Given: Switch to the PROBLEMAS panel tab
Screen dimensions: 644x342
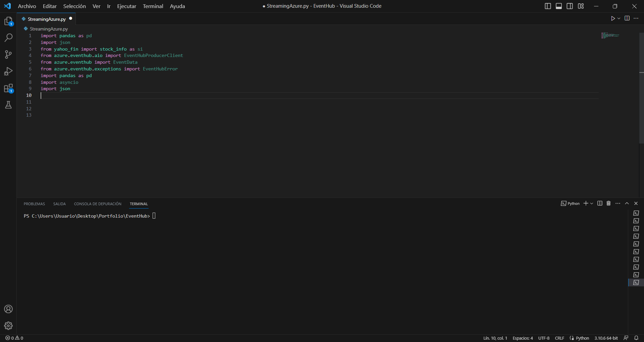Looking at the screenshot, I should coord(34,204).
